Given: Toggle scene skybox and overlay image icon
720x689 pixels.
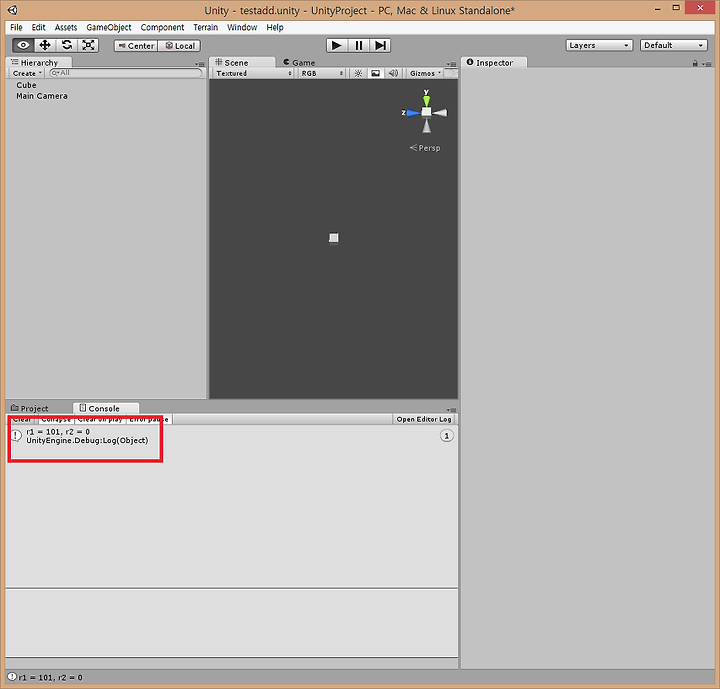Looking at the screenshot, I should 376,73.
